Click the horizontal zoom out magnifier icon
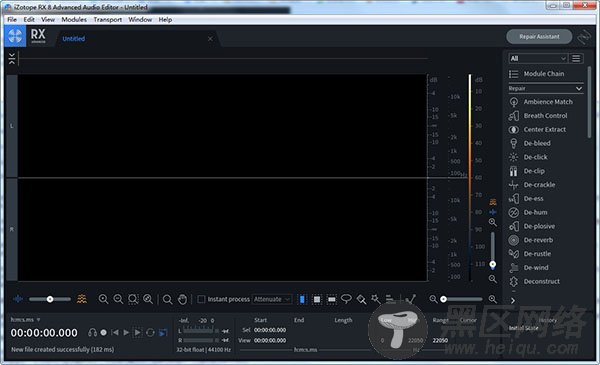600x365 pixels. pyautogui.click(x=433, y=299)
